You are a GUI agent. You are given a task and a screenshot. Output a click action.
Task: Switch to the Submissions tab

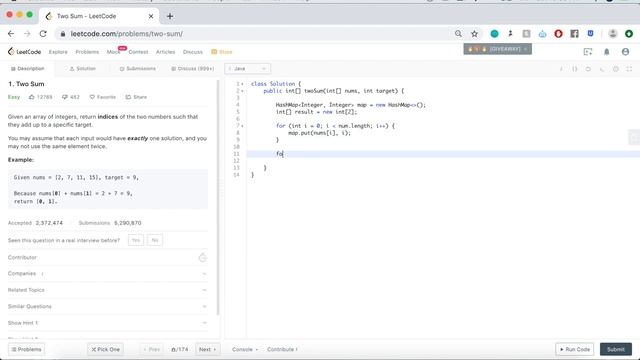coord(138,69)
